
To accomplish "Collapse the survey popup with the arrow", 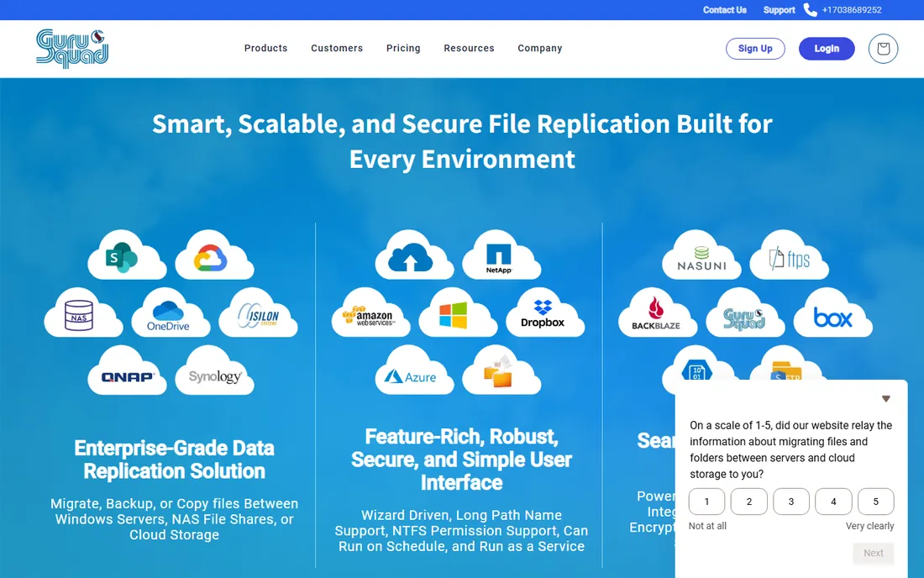I will pos(885,399).
